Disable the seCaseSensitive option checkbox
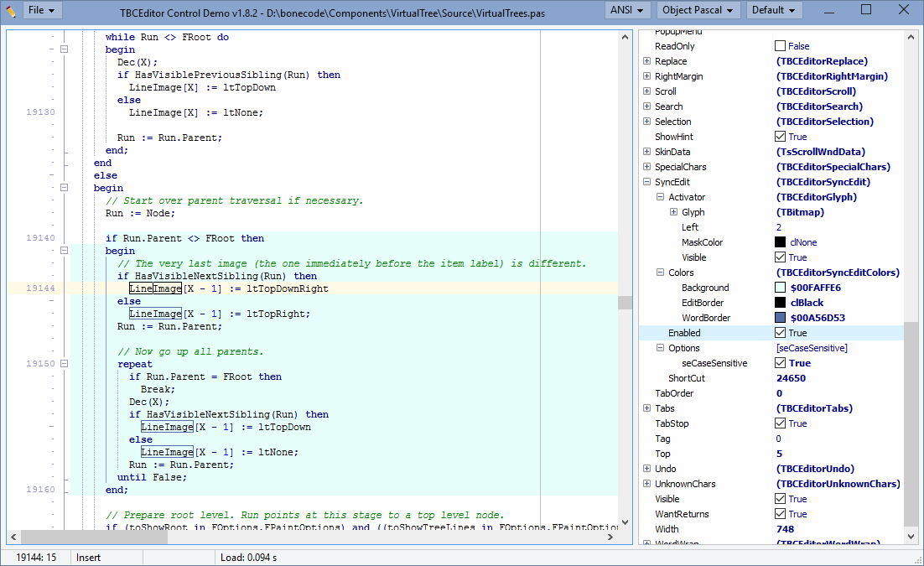Screen dimensions: 924x566 pos(780,363)
